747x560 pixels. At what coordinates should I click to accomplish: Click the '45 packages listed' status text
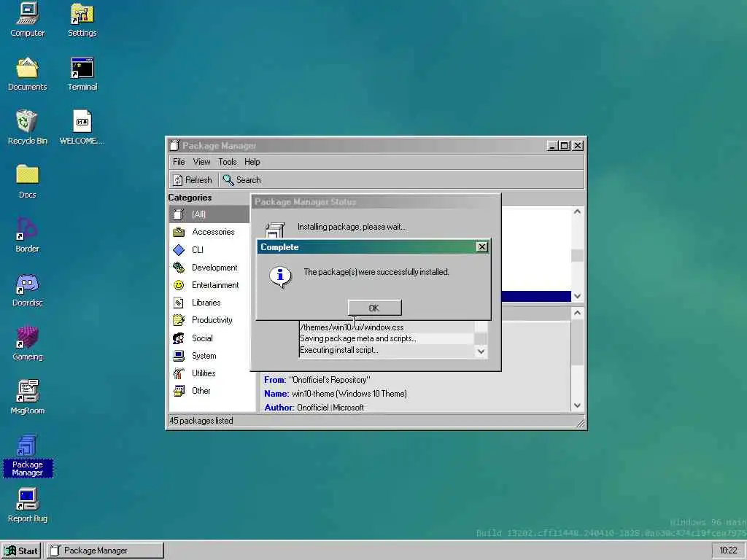click(201, 421)
